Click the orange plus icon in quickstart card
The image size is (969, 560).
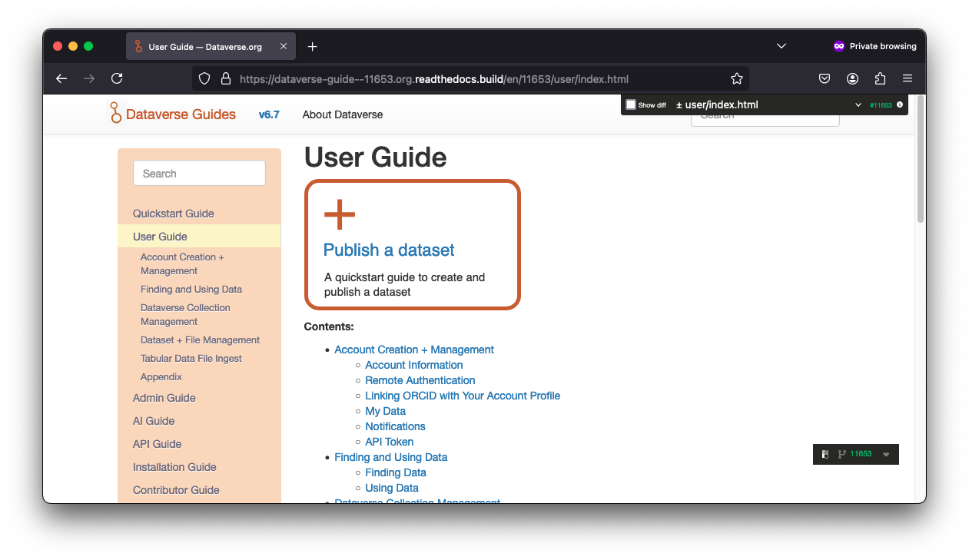[x=340, y=214]
